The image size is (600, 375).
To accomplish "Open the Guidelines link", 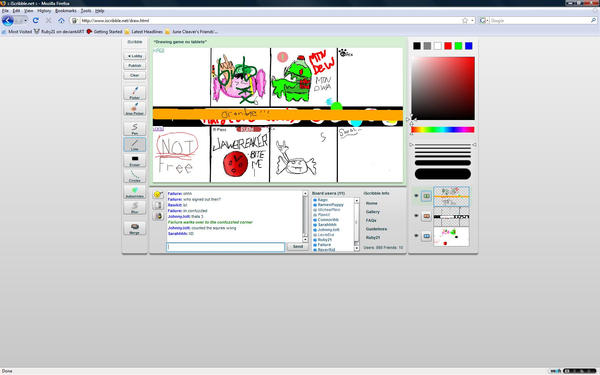I will [x=376, y=229].
